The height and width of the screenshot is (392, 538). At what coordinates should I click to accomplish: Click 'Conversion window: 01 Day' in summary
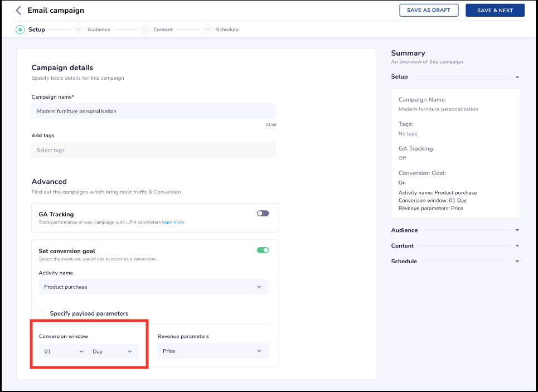pos(432,201)
